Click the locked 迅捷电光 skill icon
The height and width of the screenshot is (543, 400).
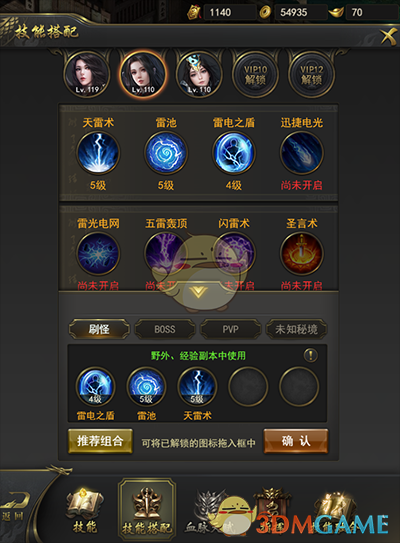302,153
